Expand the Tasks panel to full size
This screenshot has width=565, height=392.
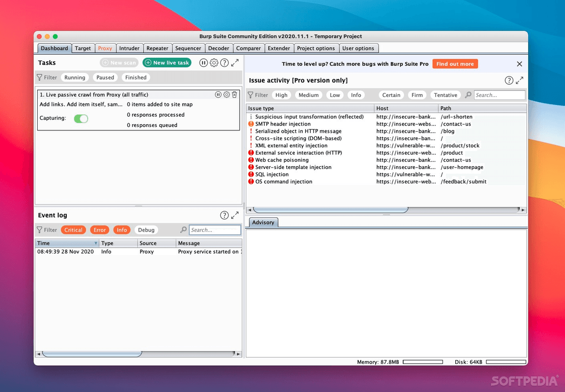coord(235,63)
